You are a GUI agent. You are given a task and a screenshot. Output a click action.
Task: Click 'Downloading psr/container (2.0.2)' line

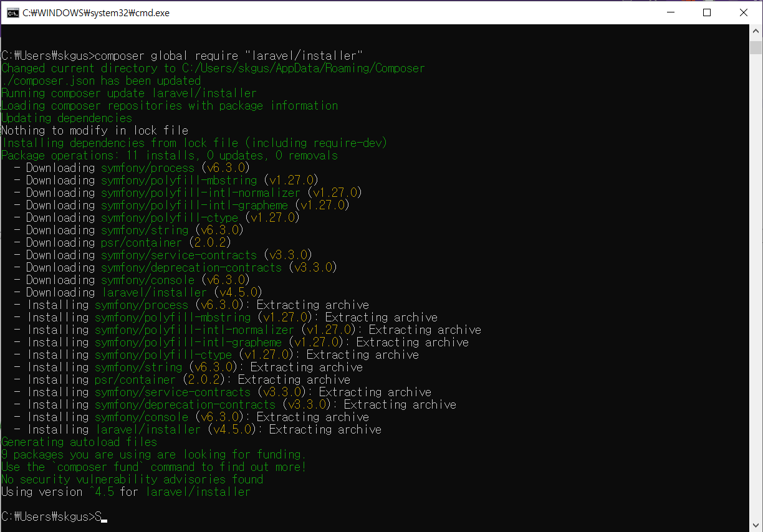[x=122, y=242]
